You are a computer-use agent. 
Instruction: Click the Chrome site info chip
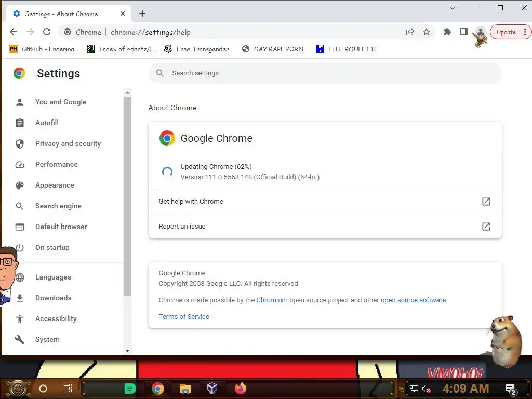click(83, 32)
